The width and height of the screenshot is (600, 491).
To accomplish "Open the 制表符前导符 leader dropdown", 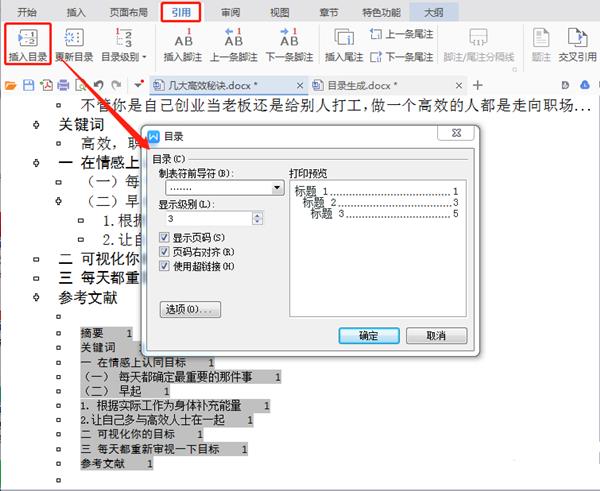I will click(x=277, y=188).
